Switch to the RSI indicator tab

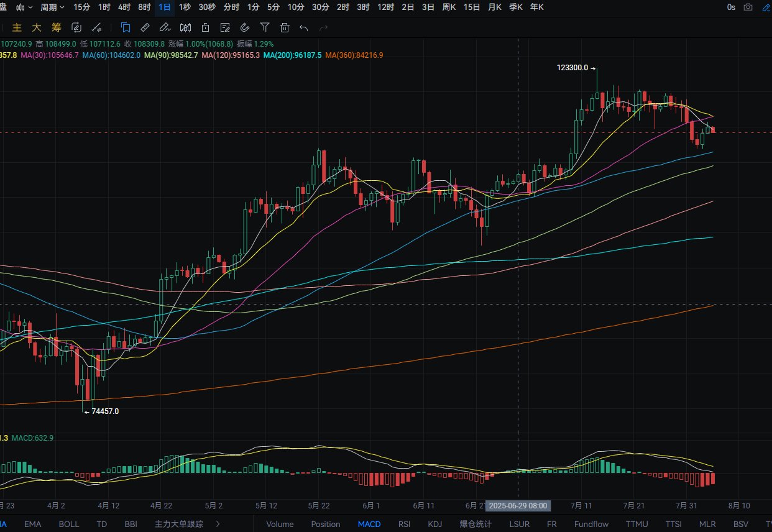point(404,524)
